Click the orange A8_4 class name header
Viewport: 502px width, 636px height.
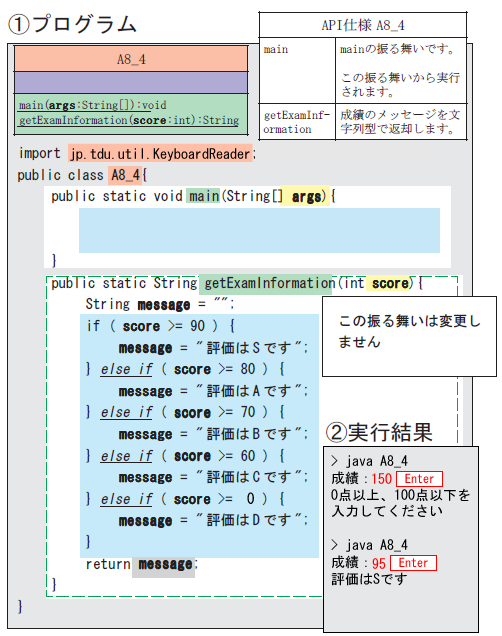pyautogui.click(x=131, y=59)
